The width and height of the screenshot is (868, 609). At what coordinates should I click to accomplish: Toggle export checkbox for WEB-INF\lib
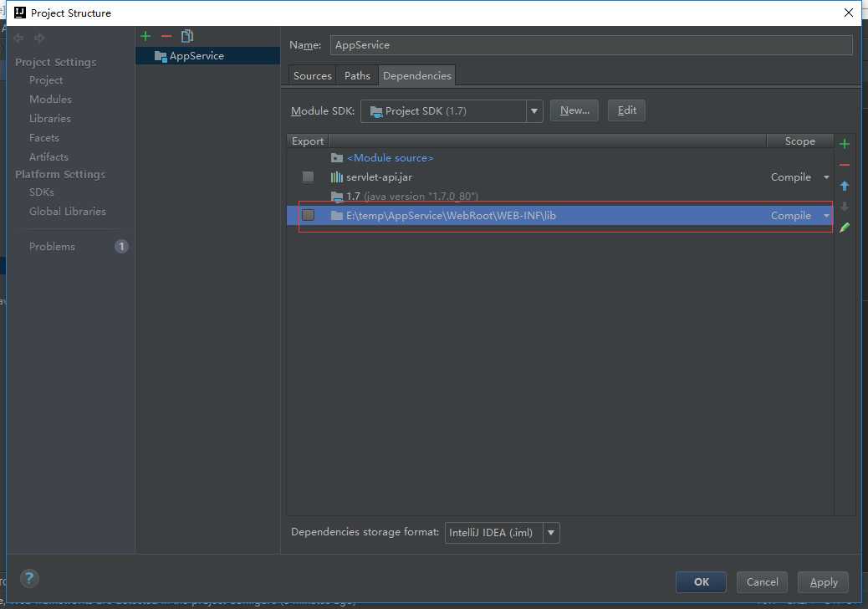pos(309,215)
